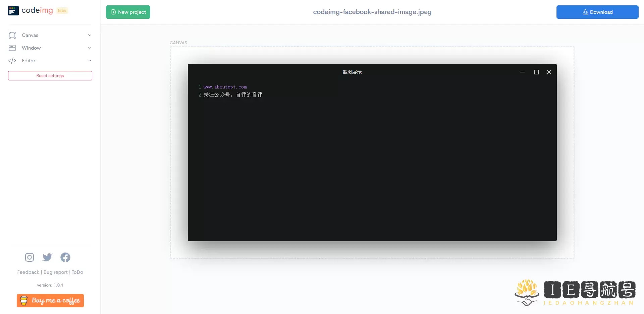Click the file icon on New project button
The width and height of the screenshot is (644, 314).
(114, 12)
